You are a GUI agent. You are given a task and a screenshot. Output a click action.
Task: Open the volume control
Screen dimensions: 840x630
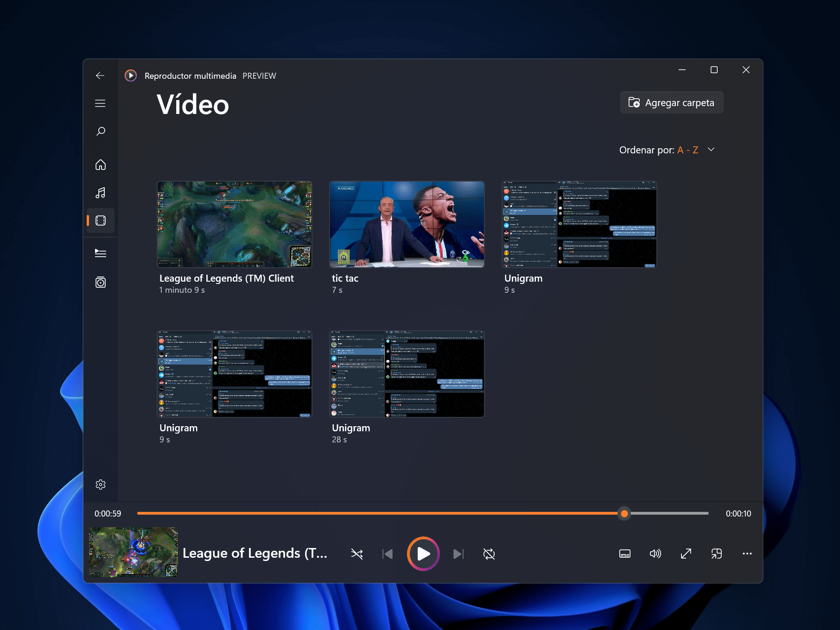pyautogui.click(x=655, y=554)
